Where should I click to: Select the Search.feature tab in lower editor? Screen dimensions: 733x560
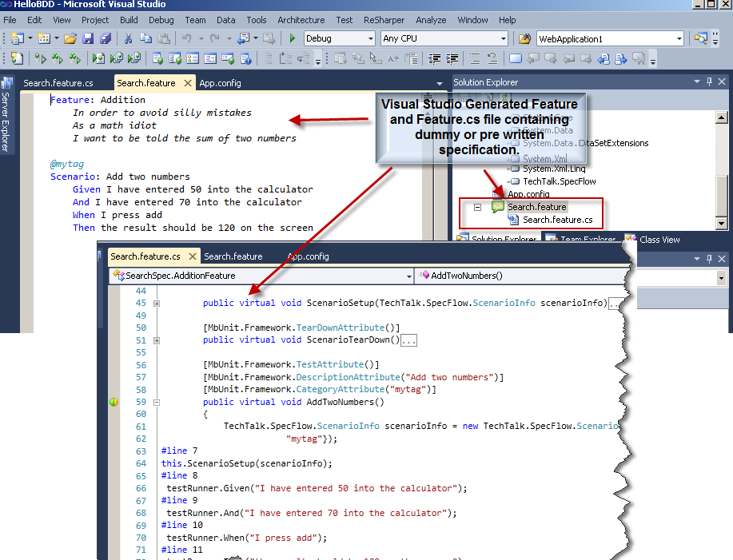[x=233, y=256]
